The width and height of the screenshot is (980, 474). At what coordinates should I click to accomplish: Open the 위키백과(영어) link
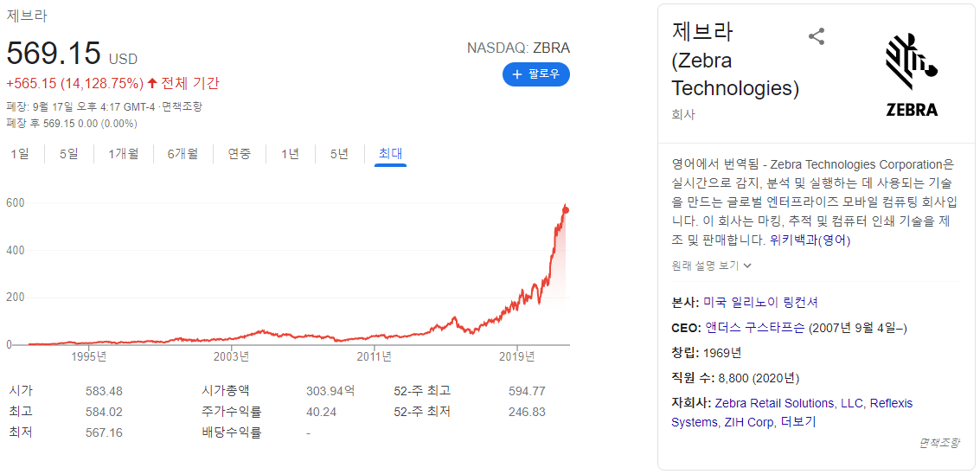coord(810,240)
